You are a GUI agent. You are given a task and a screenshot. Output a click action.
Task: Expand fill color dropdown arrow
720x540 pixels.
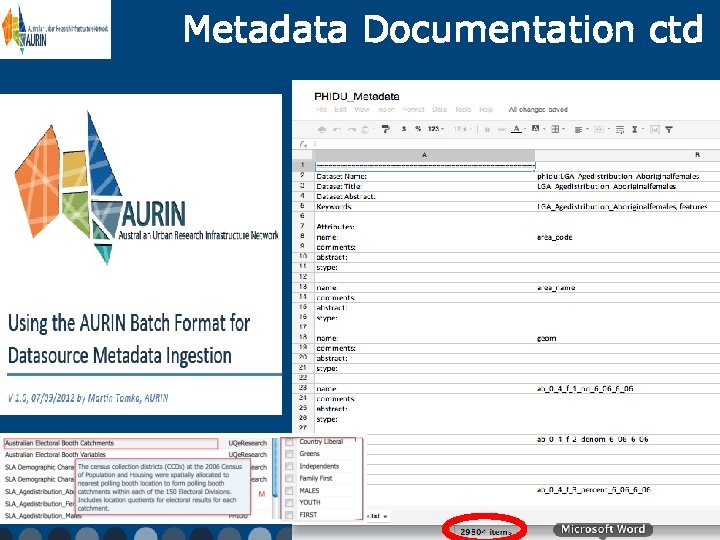click(544, 129)
